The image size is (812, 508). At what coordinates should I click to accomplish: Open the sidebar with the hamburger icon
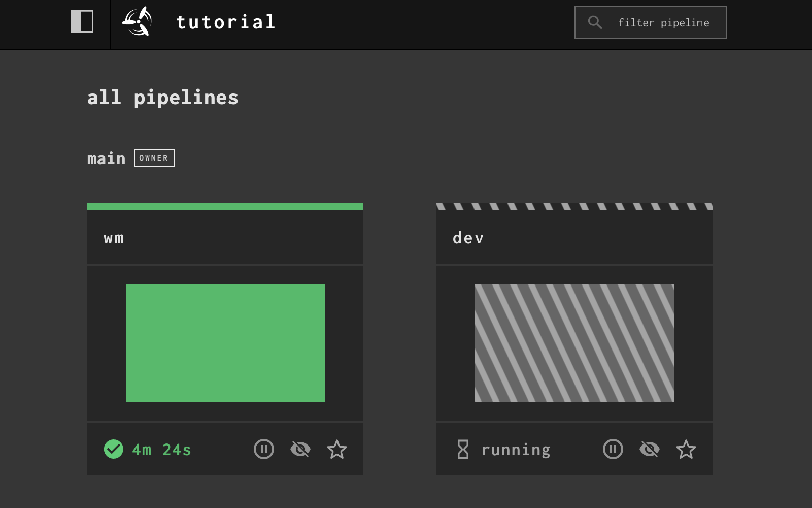(83, 21)
